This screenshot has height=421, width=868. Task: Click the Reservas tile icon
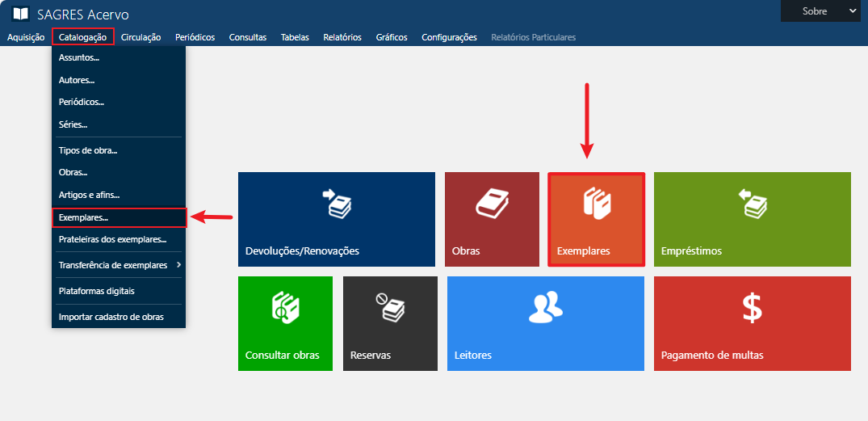(390, 308)
